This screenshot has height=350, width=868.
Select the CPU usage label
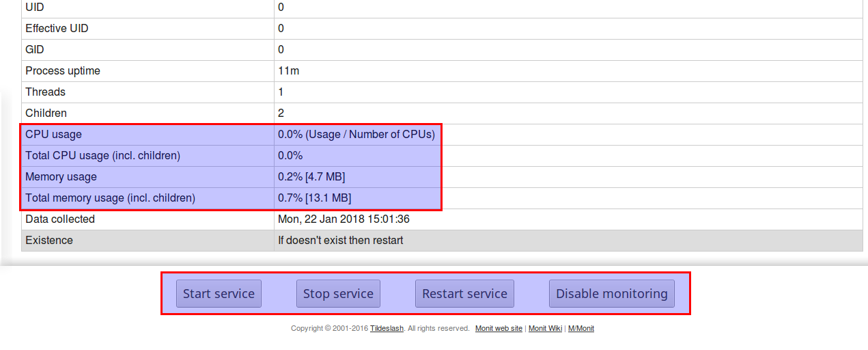53,135
